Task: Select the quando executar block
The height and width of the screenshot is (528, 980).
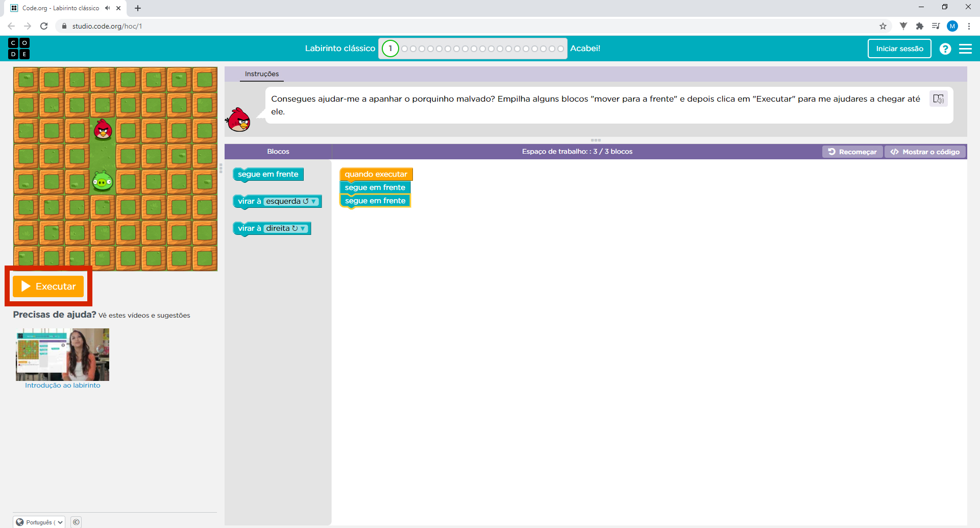Action: pyautogui.click(x=376, y=174)
